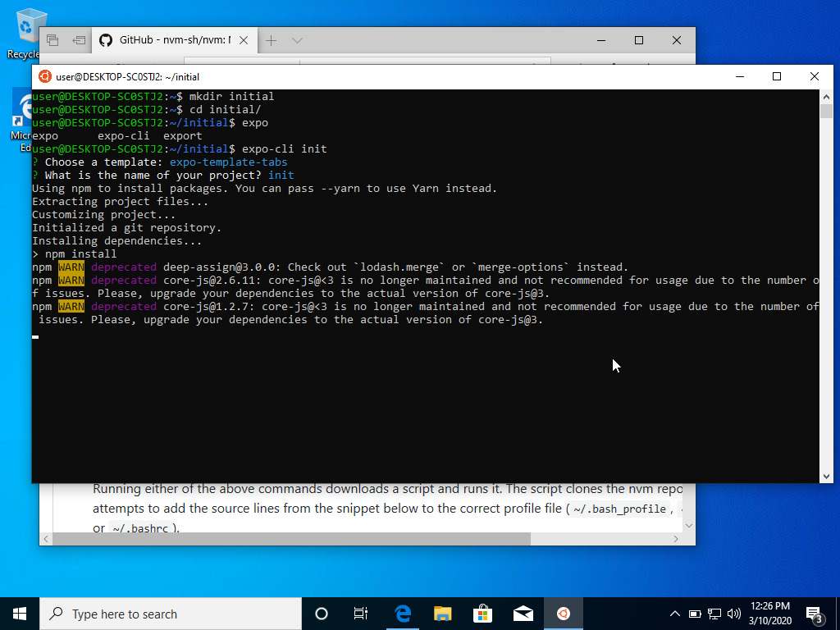Click the GitHub favicon on the tab
This screenshot has width=840, height=630.
point(106,40)
